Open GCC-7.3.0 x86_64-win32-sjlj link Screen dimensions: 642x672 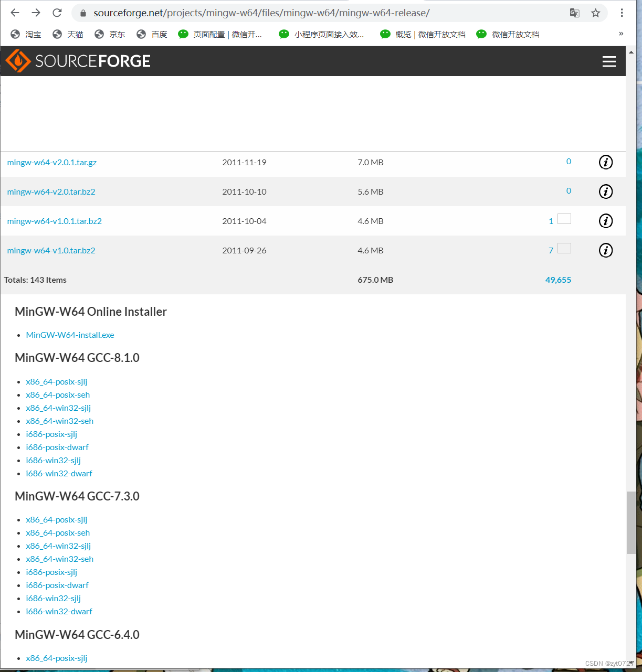click(x=58, y=546)
